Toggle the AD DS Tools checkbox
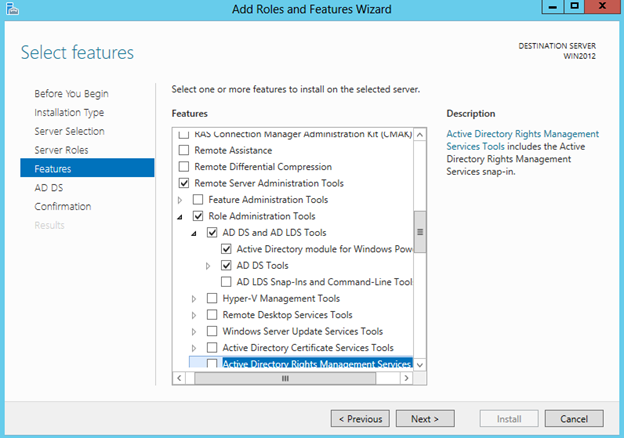624x438 pixels. pos(226,265)
